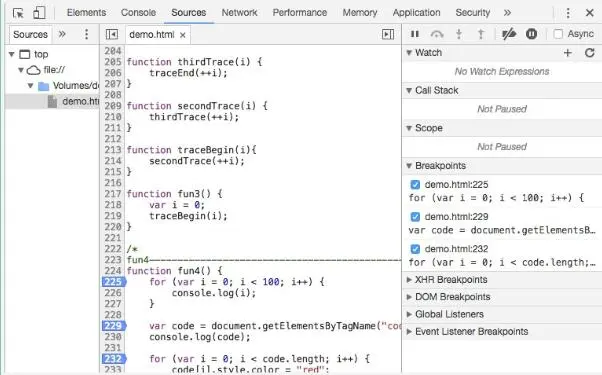Image resolution: width=602 pixels, height=375 pixels.
Task: Collapse the Scope section
Action: click(409, 128)
